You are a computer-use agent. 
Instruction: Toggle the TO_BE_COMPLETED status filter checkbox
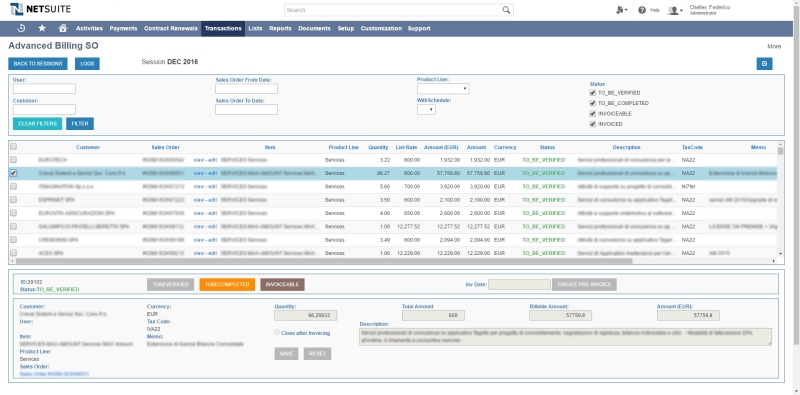592,103
